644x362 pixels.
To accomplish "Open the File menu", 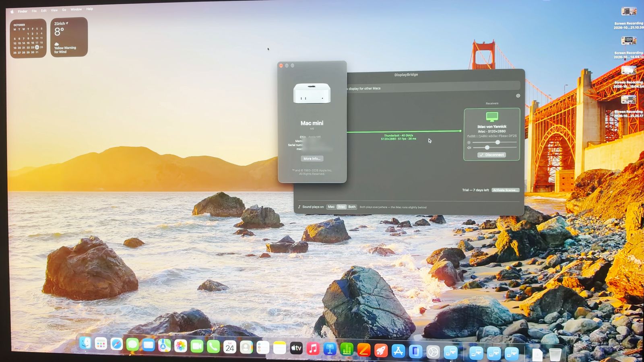I will 34,11.
